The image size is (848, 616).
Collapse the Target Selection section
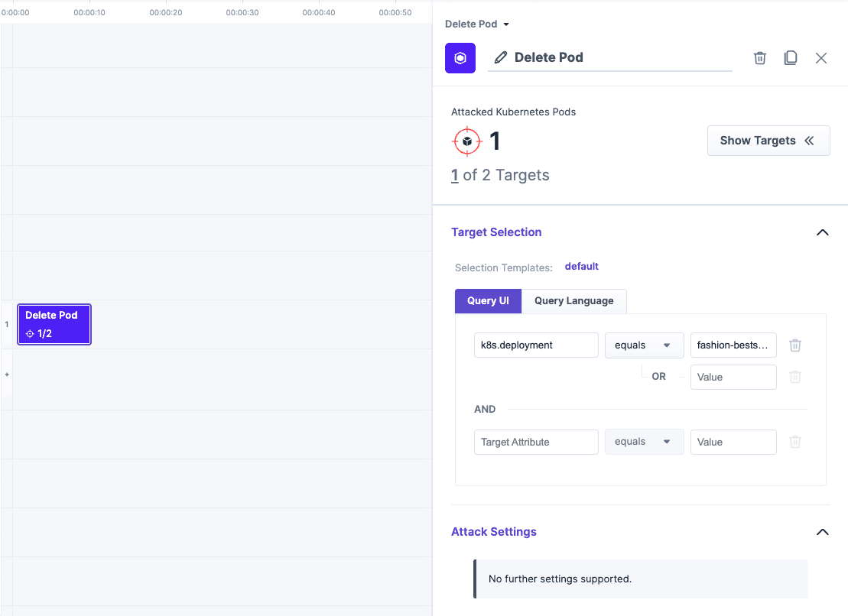point(822,232)
